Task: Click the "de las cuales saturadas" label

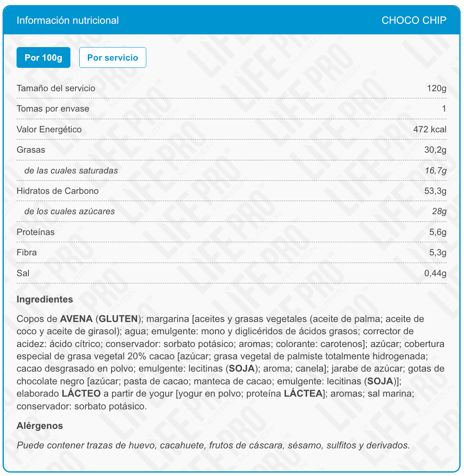Action: point(71,171)
